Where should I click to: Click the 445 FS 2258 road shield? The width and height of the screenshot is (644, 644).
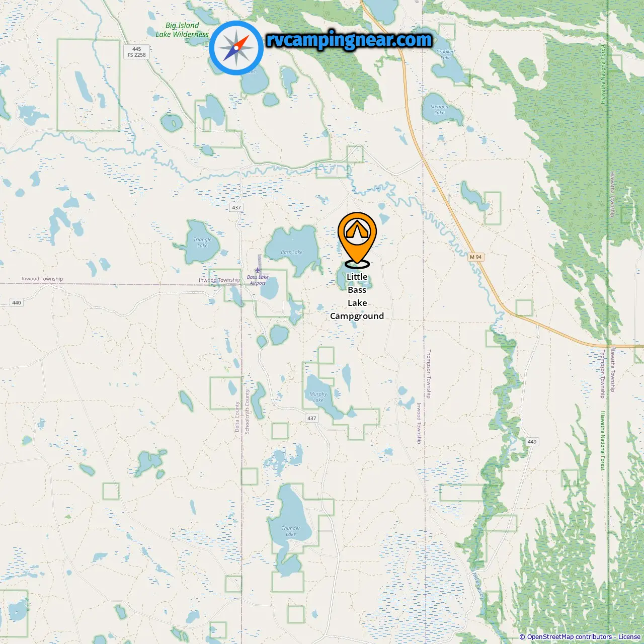[137, 52]
